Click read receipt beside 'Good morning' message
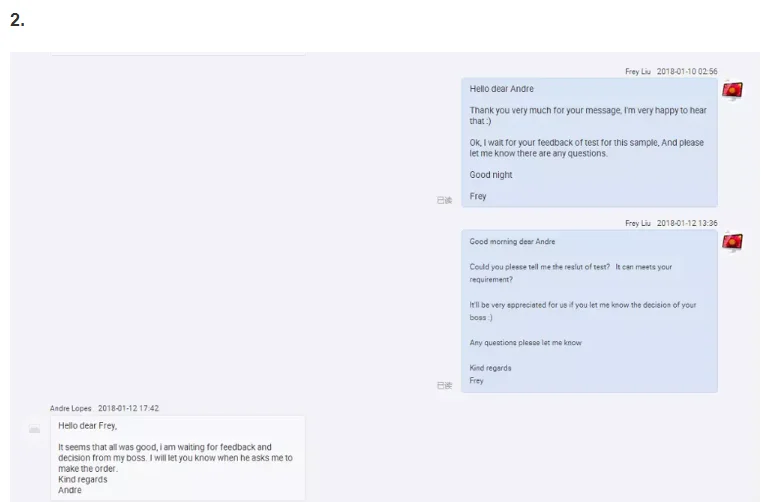This screenshot has width=761, height=502. point(444,385)
